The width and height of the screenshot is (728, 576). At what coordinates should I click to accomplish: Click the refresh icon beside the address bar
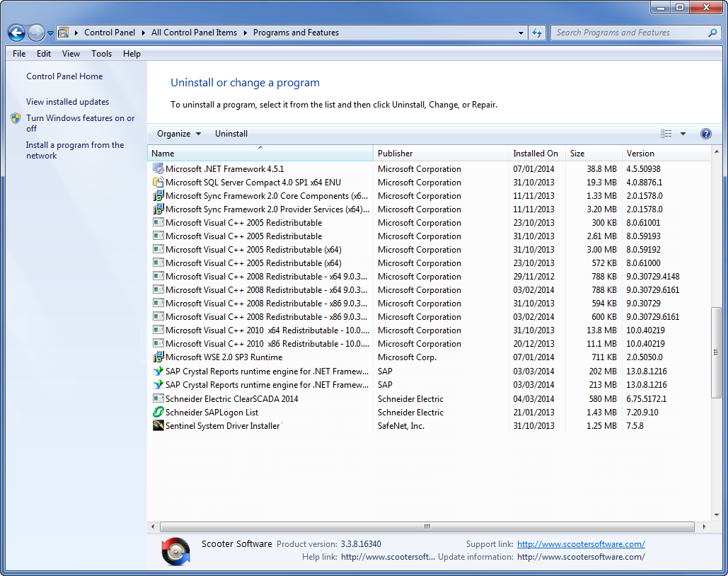pos(537,33)
